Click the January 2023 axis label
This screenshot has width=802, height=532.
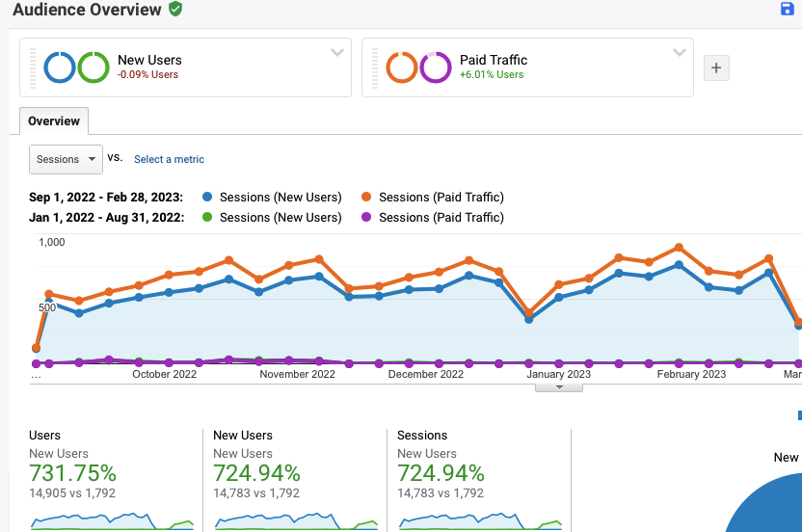point(559,374)
